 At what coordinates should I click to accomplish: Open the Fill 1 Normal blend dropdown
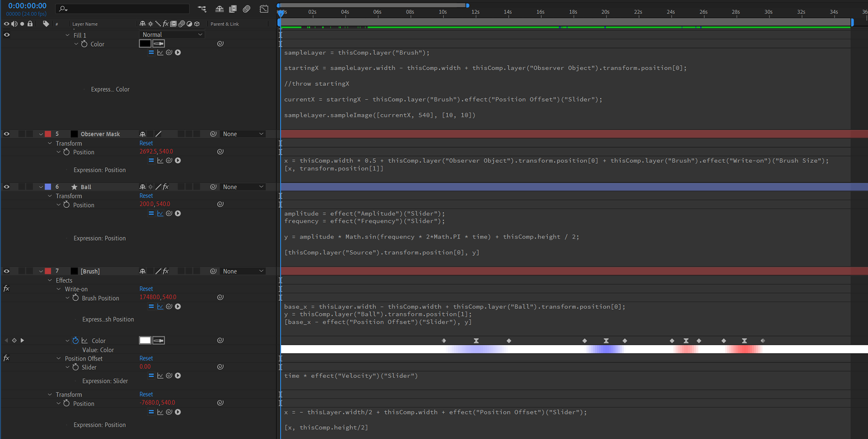click(172, 35)
